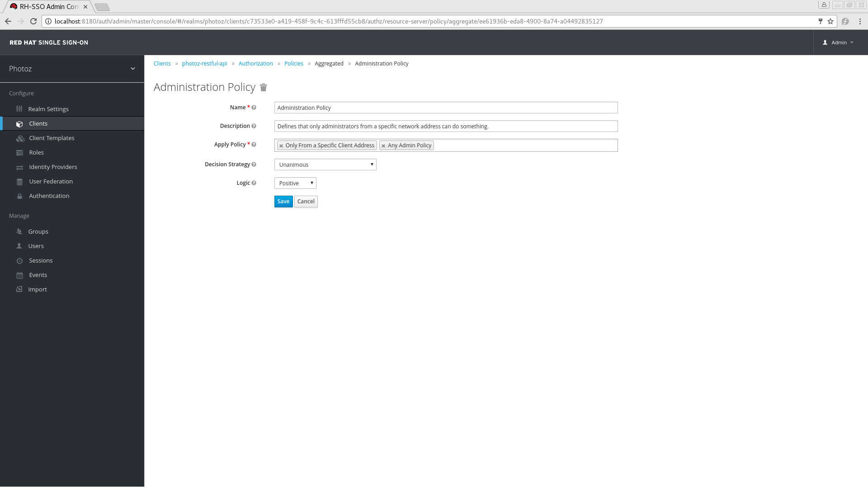Click the Name input field
This screenshot has height=488, width=868.
coord(446,107)
